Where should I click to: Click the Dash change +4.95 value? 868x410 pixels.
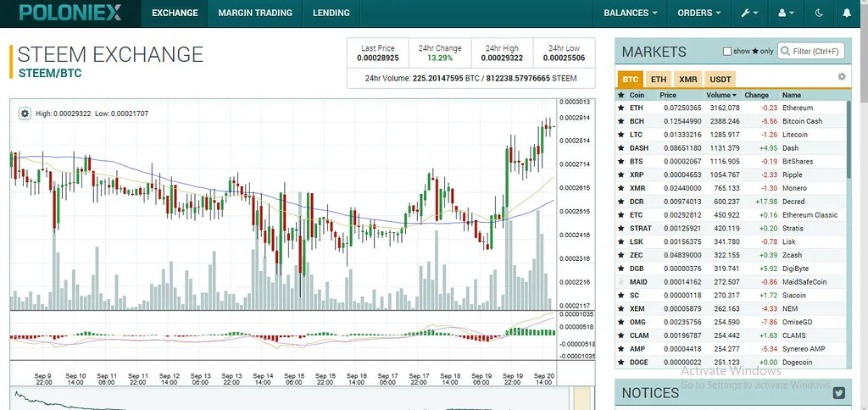point(768,148)
